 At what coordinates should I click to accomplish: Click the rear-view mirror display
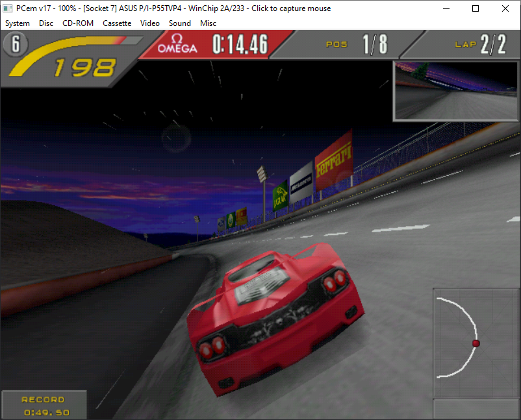pos(456,91)
